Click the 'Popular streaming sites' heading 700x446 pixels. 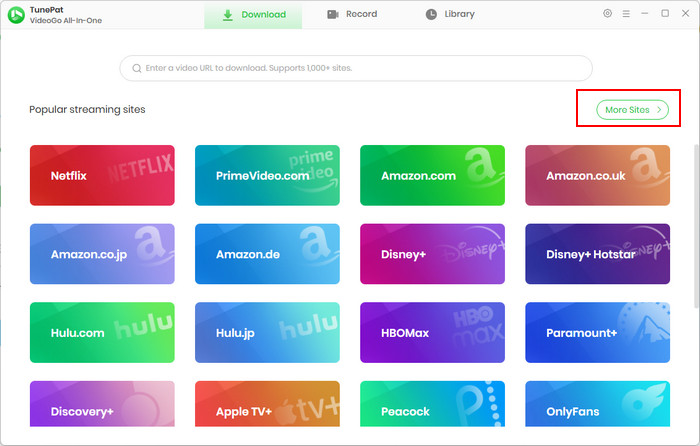pyautogui.click(x=88, y=109)
